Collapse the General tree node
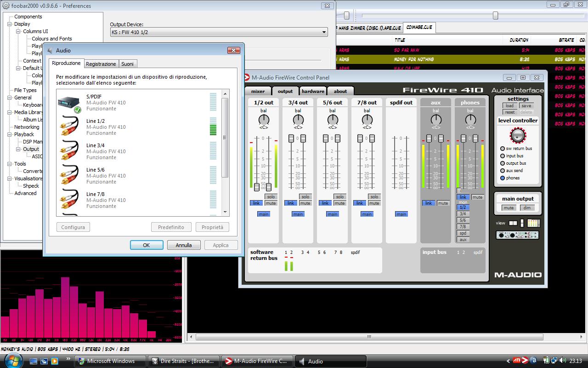This screenshot has width=588, height=368. pyautogui.click(x=10, y=98)
